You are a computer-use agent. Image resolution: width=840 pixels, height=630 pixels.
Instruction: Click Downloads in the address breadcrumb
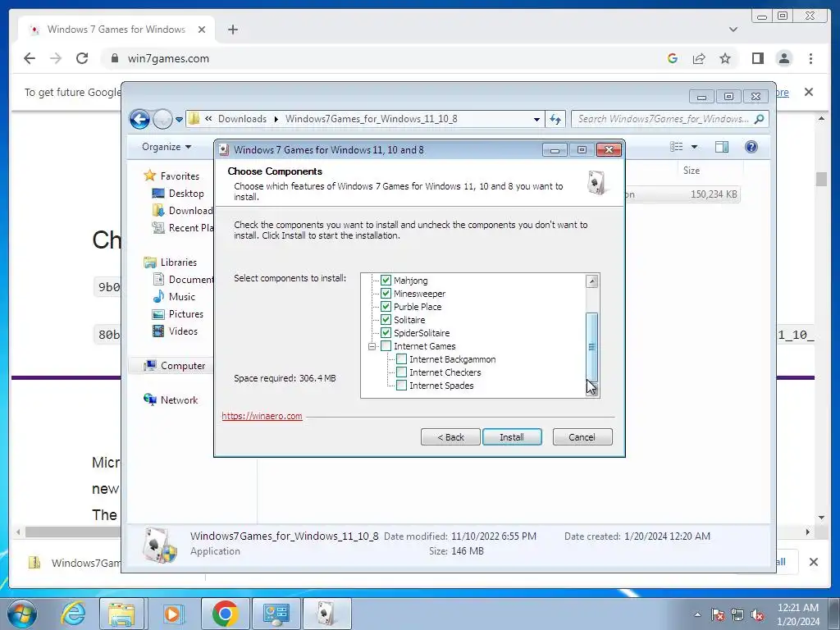[242, 119]
